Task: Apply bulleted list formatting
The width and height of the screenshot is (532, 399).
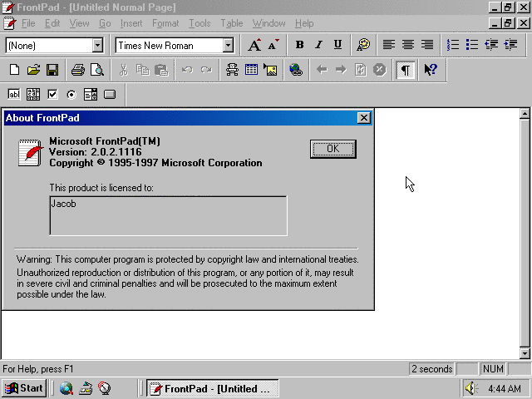Action: (x=472, y=45)
